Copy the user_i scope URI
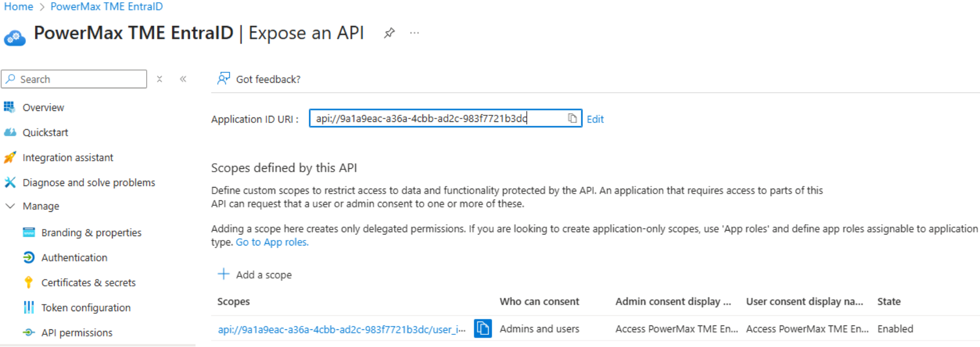Viewport: 980px width, 347px height. point(483,329)
